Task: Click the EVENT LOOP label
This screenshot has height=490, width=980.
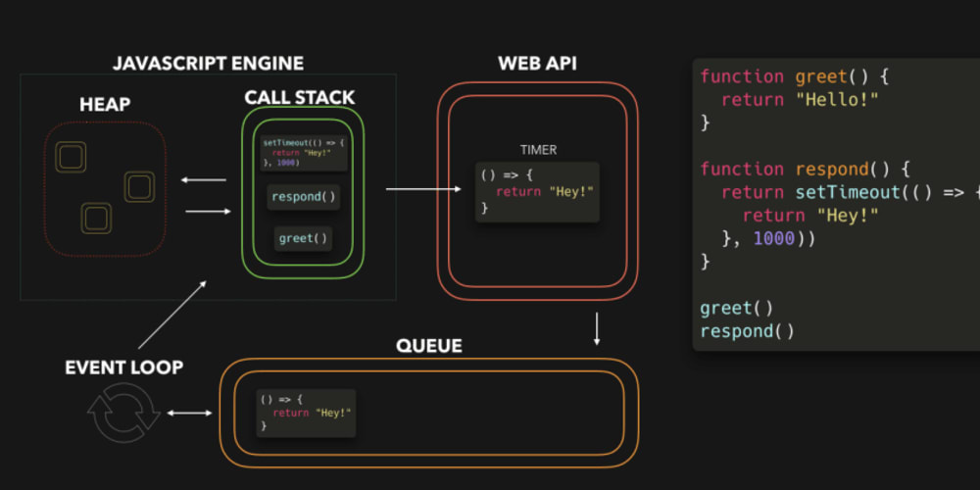Action: pos(123,367)
